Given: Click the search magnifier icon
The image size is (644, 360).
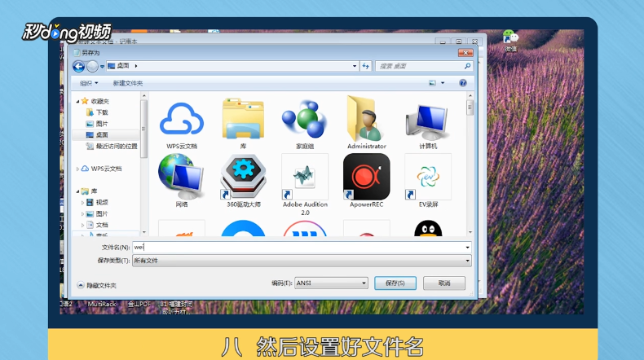Looking at the screenshot, I should [x=467, y=66].
